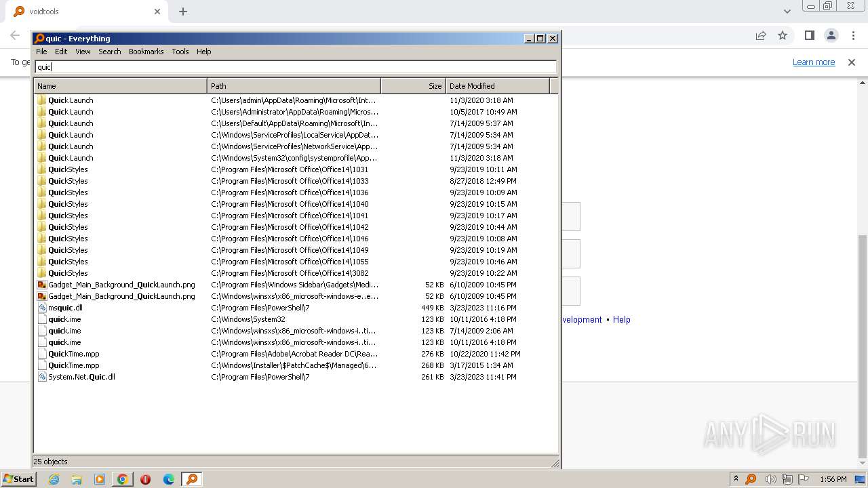868x488 pixels.
Task: Bookmark the page with Chrome star icon
Action: coord(783,35)
